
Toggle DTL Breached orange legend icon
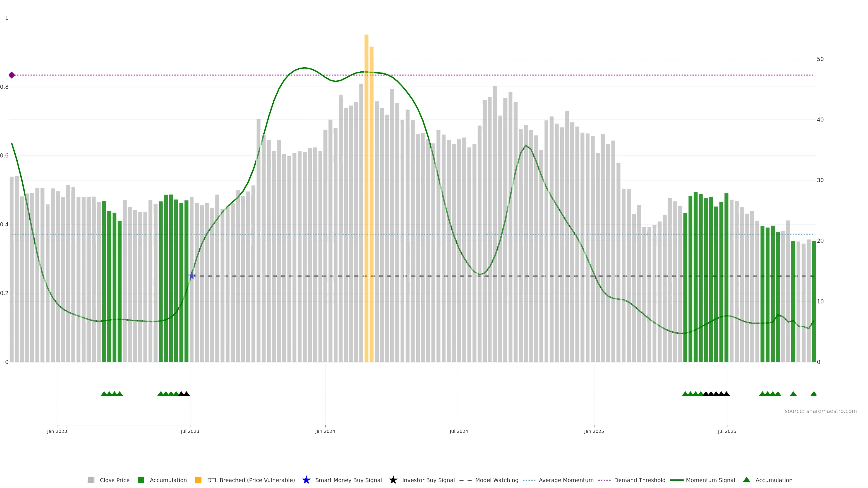(x=198, y=480)
